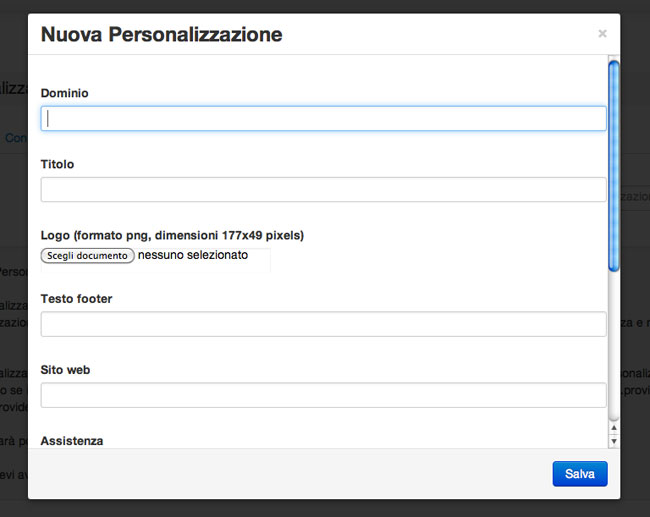Click the Titolo field label
The height and width of the screenshot is (517, 650).
[x=58, y=164]
